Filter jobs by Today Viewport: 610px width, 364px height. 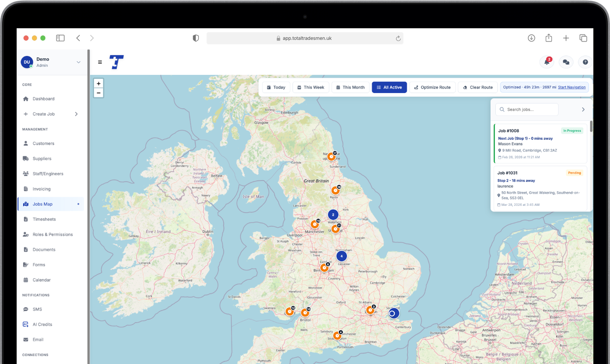pos(276,87)
